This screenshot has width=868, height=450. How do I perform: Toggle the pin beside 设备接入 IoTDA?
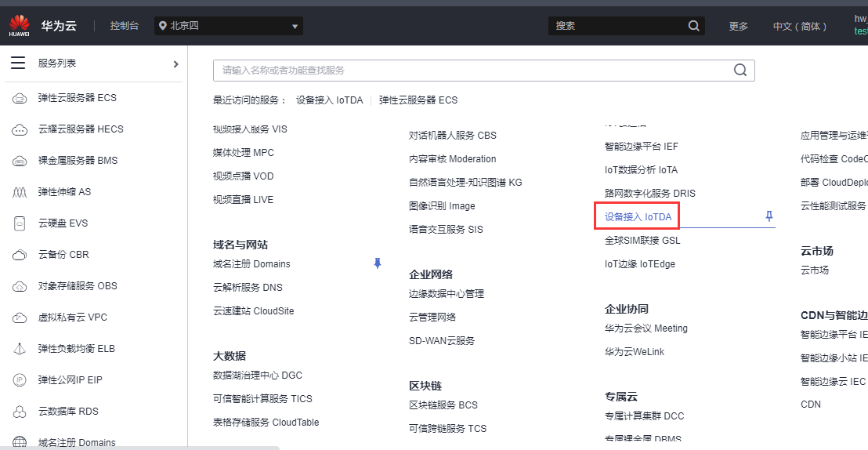point(769,216)
